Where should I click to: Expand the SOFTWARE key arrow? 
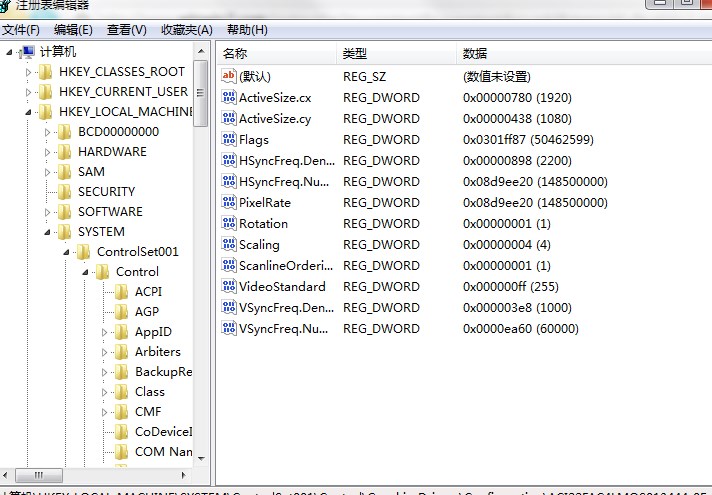click(x=47, y=212)
